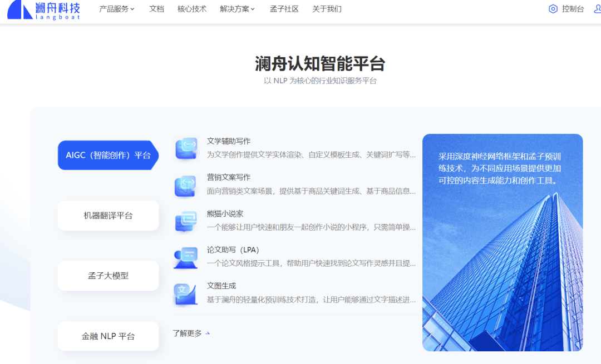Click the 文学辅助写作 icon

point(186,148)
